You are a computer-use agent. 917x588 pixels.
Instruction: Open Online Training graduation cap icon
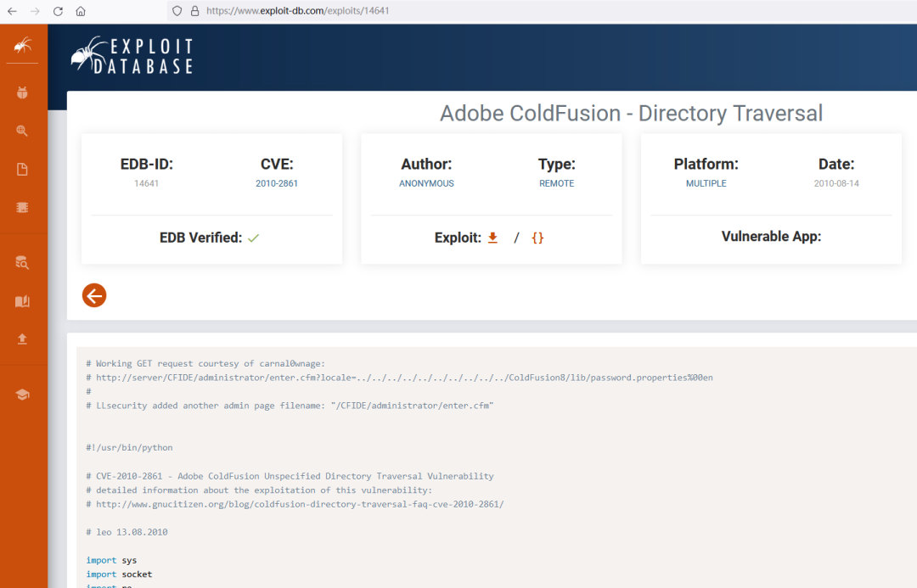tap(23, 395)
